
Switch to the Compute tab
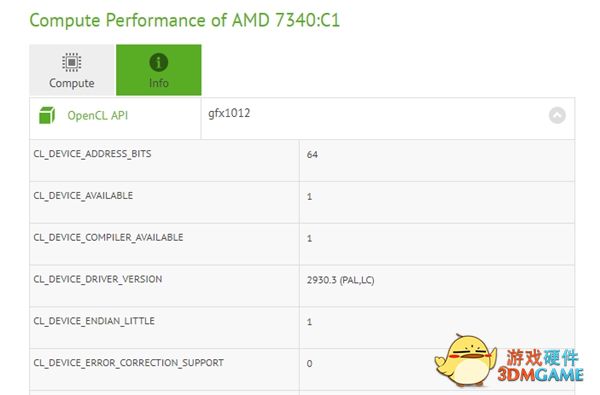[x=72, y=70]
